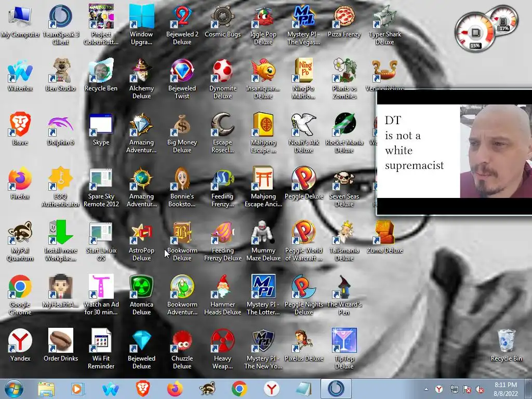This screenshot has height=399, width=532.
Task: Click the DT video thumbnail window
Action: (454, 152)
